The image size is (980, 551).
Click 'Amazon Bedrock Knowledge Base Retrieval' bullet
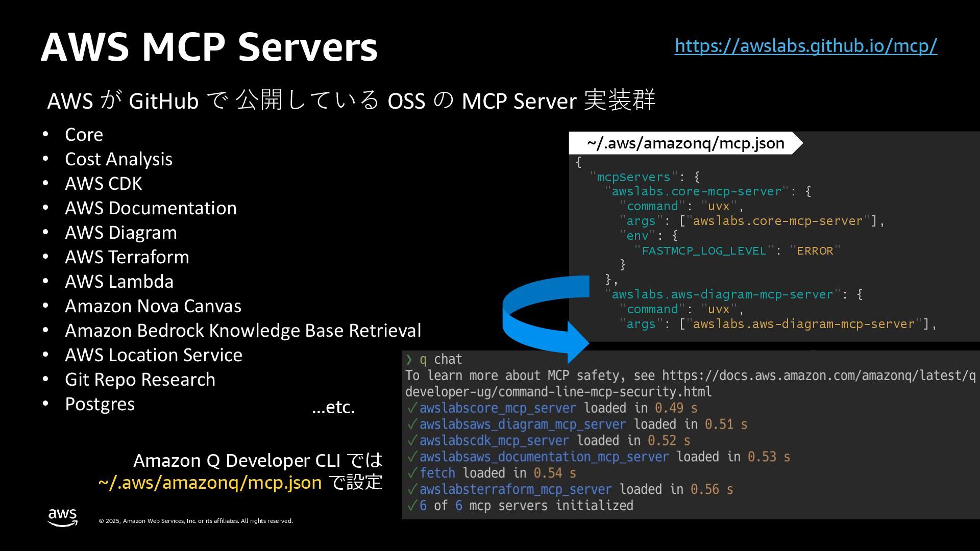point(243,331)
